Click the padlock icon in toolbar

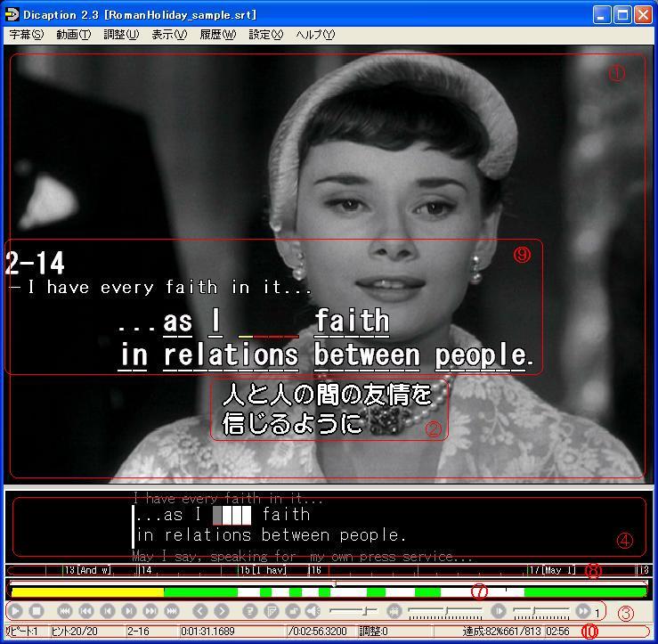click(x=293, y=611)
